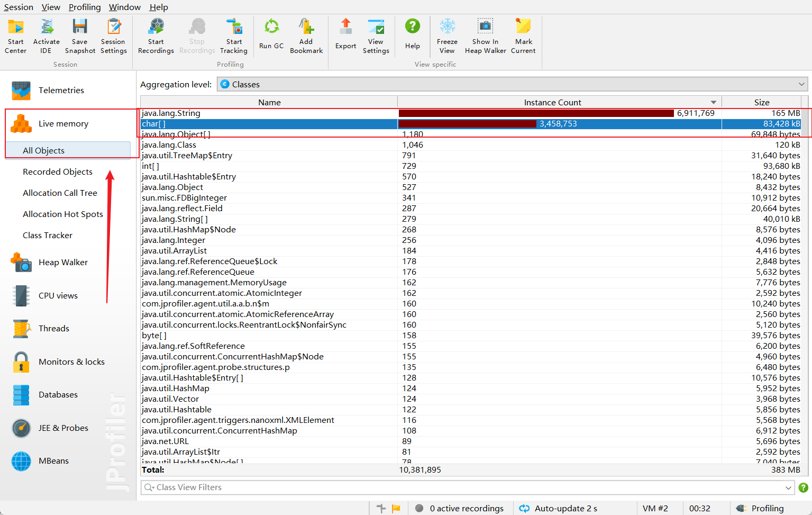
Task: Select the java.util.ArrayList row
Action: [471, 251]
